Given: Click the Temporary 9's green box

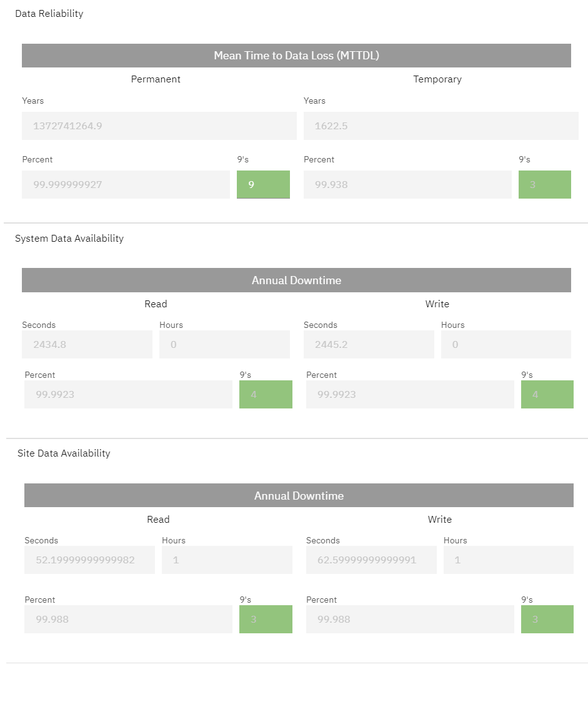Looking at the screenshot, I should [544, 184].
